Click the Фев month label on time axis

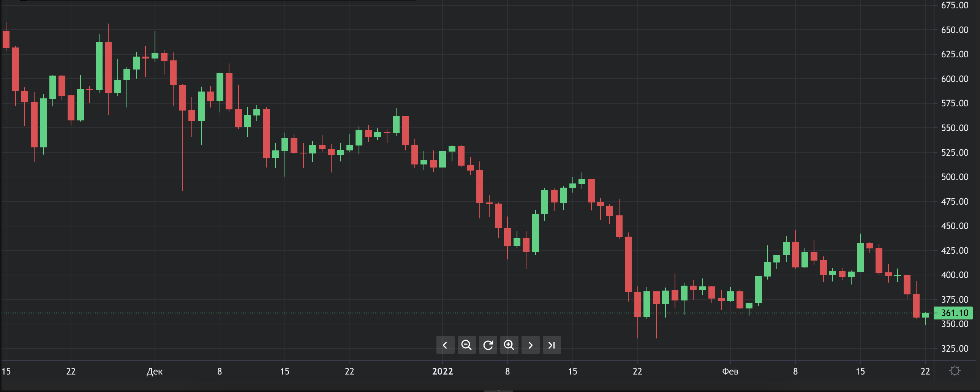[730, 371]
